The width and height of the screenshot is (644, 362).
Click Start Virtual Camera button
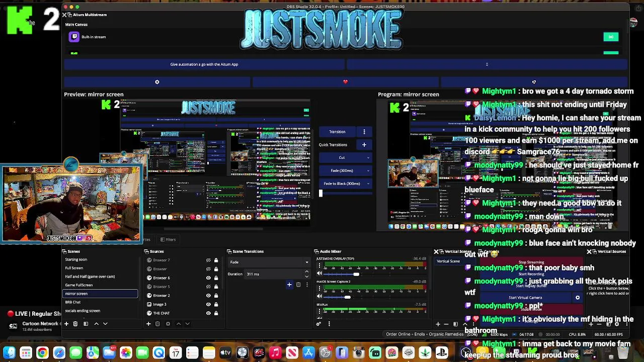(x=525, y=298)
